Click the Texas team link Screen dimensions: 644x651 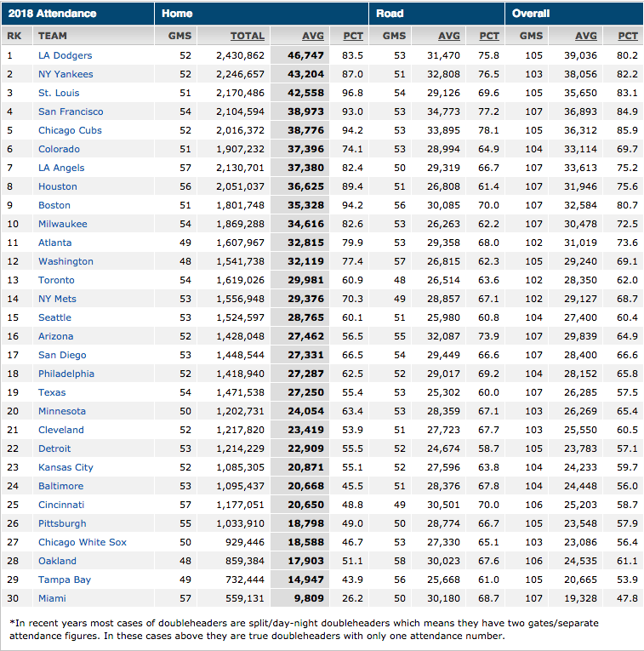[x=52, y=392]
